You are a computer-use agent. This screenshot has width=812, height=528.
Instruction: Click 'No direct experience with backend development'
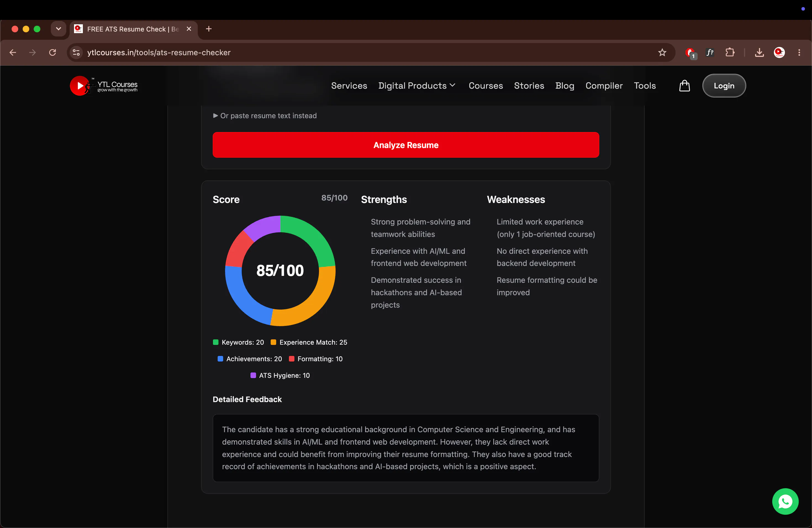(542, 257)
